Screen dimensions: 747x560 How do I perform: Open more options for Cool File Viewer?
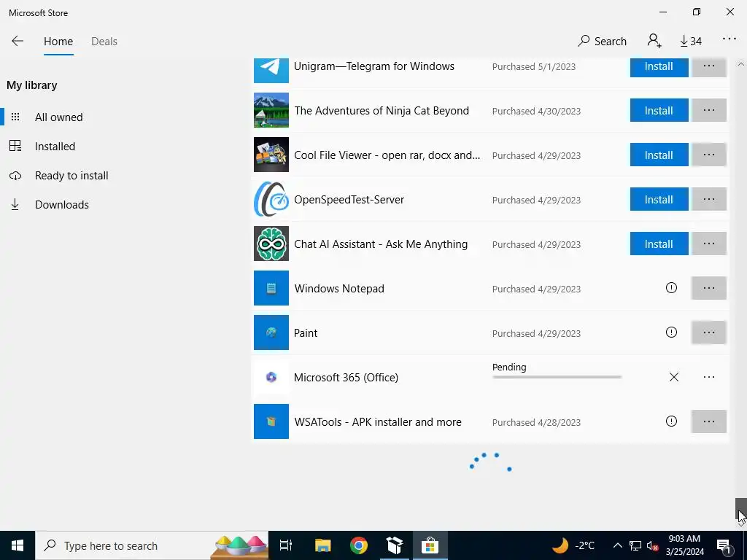pos(709,155)
